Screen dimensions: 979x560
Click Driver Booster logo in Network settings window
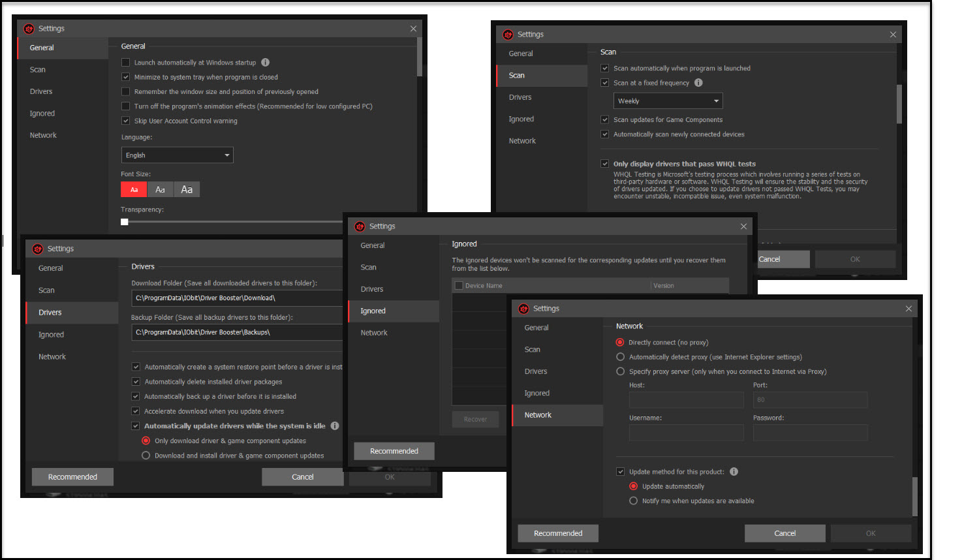pos(523,309)
